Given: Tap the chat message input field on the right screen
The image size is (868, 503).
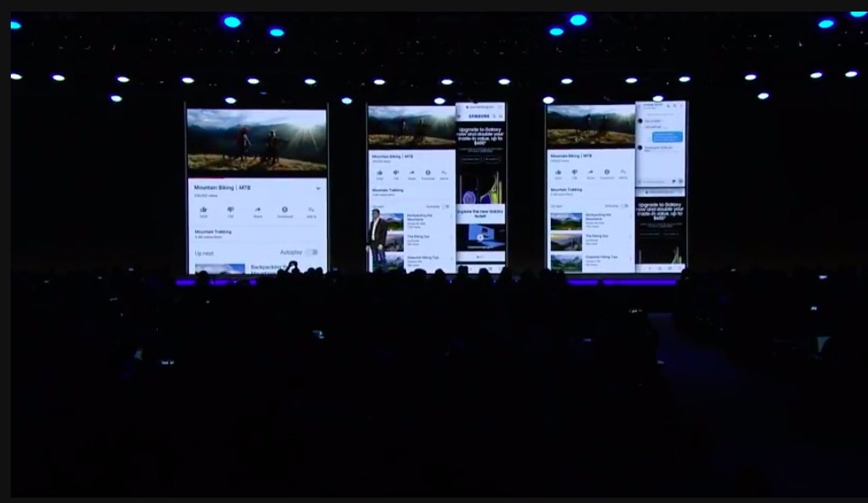Looking at the screenshot, I should 654,182.
